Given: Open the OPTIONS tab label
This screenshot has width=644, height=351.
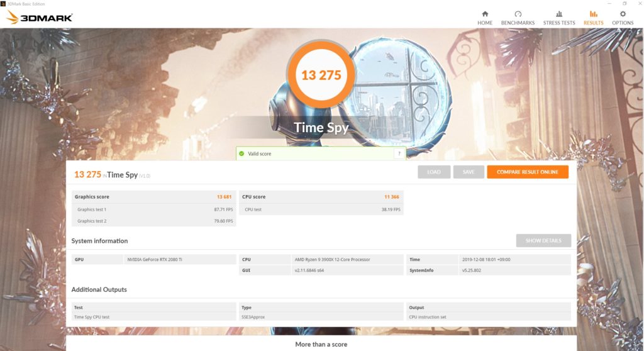Looking at the screenshot, I should (623, 23).
